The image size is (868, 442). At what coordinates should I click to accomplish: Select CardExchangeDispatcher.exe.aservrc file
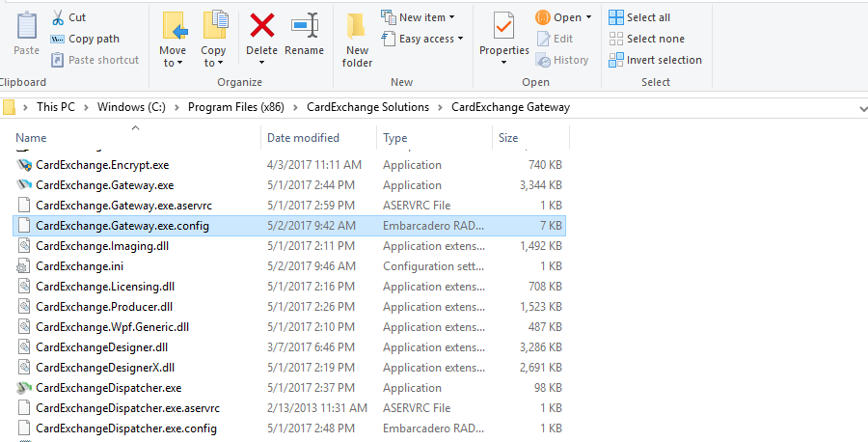pos(289,408)
